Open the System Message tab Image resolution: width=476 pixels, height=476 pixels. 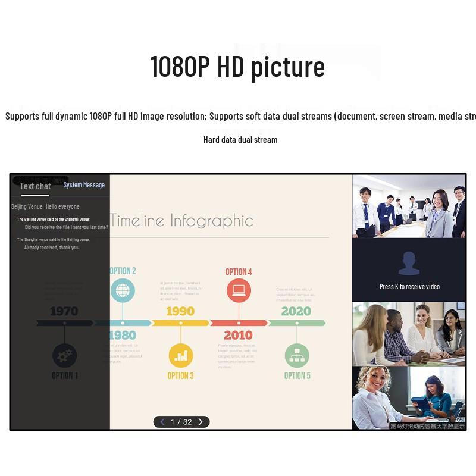84,185
